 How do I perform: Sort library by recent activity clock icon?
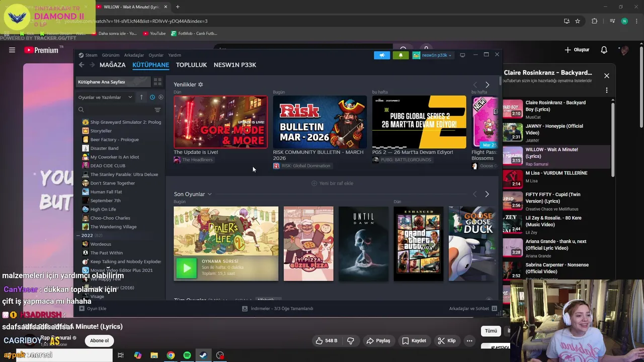click(x=152, y=97)
